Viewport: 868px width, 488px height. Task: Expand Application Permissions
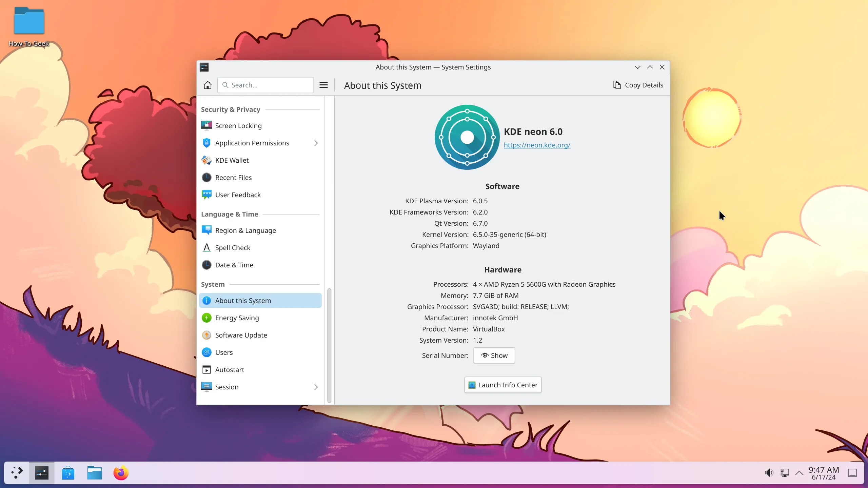(315, 143)
